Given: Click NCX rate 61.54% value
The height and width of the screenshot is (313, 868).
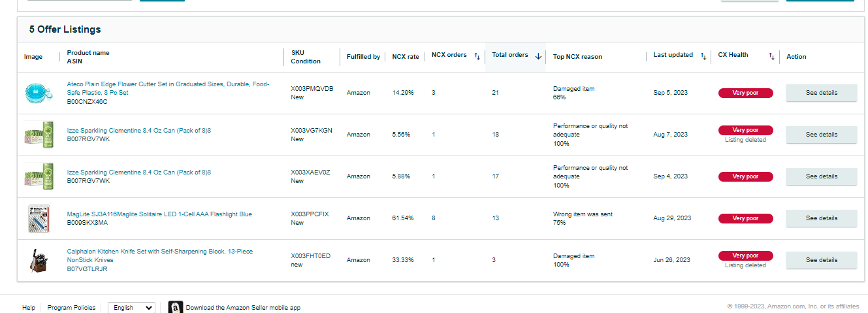Looking at the screenshot, I should click(x=403, y=218).
